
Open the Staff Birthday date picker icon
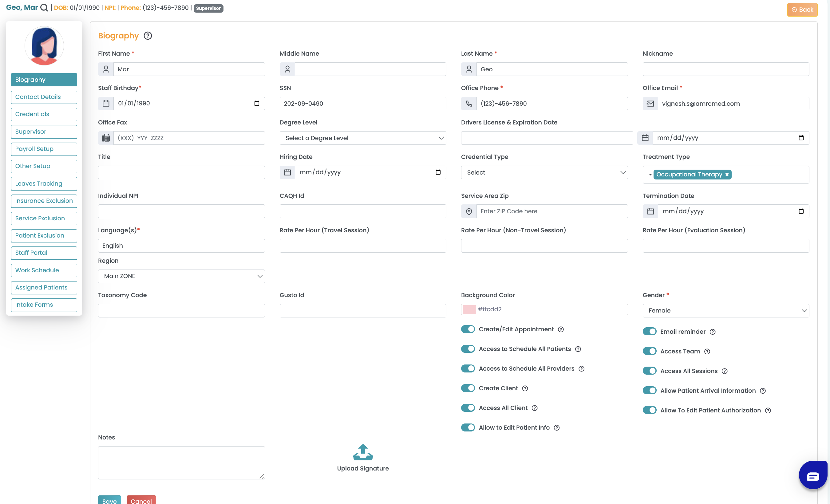coord(257,104)
